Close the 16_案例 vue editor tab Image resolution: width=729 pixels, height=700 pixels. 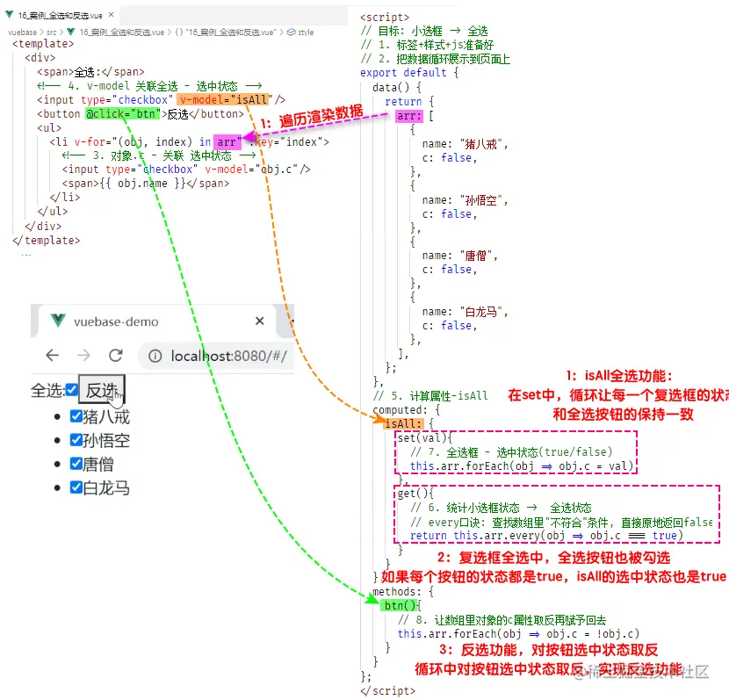(112, 15)
